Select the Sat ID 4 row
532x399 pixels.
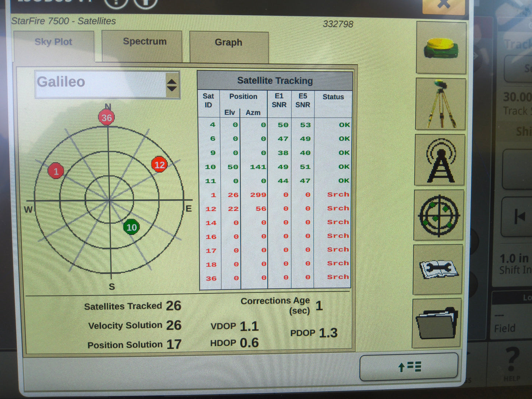point(275,125)
